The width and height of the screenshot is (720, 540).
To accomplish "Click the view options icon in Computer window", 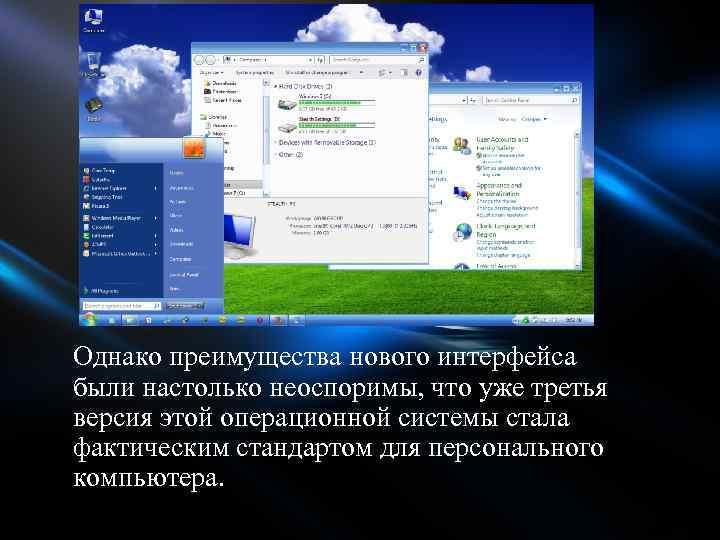I will pos(382,73).
